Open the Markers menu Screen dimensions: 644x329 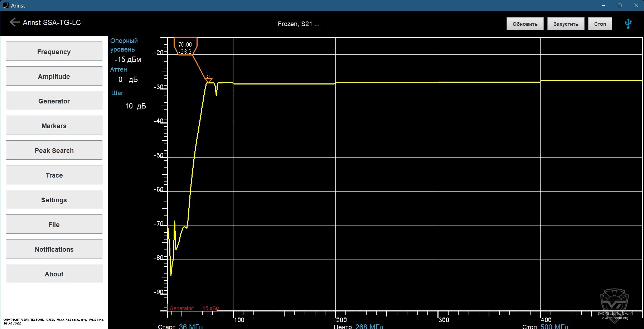(x=54, y=125)
